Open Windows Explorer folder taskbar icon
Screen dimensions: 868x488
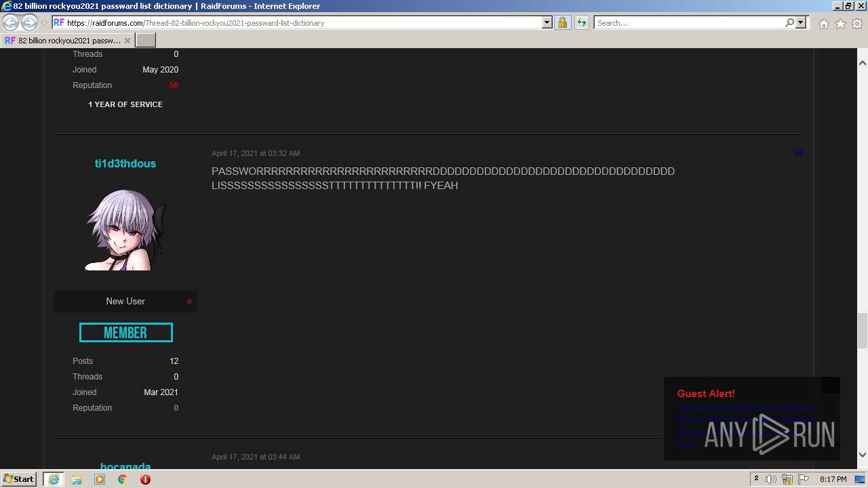[x=77, y=479]
